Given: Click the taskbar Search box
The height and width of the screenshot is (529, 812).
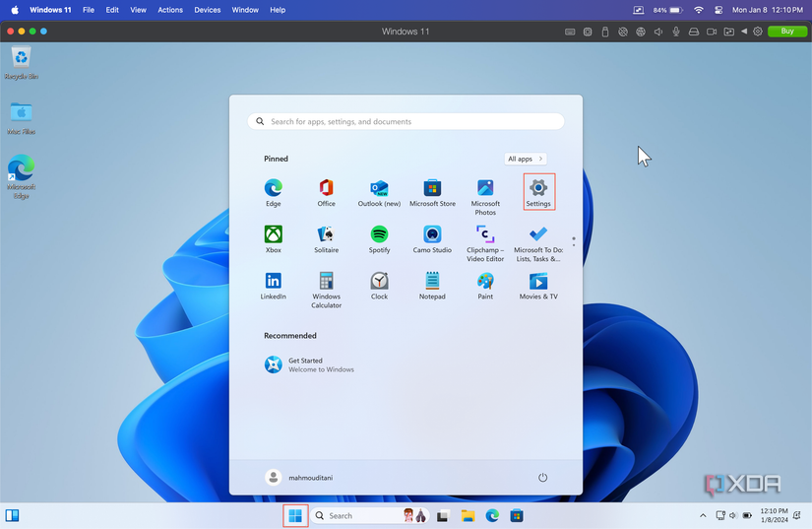Looking at the screenshot, I should 371,515.
